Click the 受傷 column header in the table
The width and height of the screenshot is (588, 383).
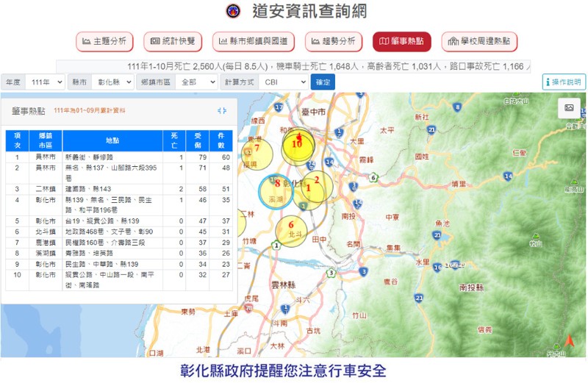pyautogui.click(x=198, y=140)
